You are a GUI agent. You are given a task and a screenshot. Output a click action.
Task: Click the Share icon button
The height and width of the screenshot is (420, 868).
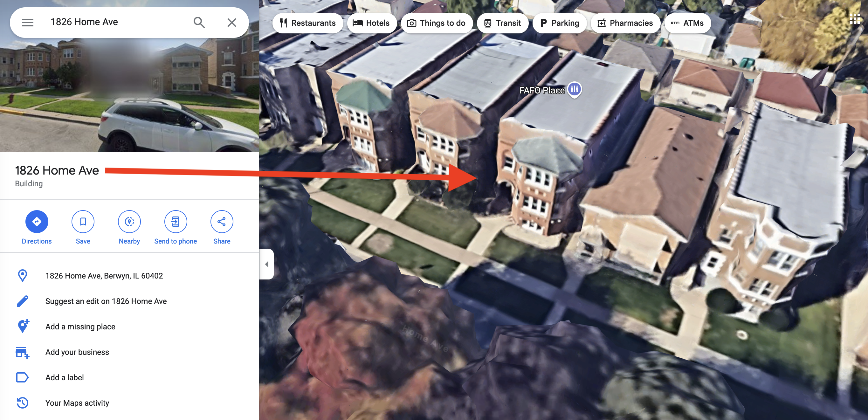pos(222,222)
